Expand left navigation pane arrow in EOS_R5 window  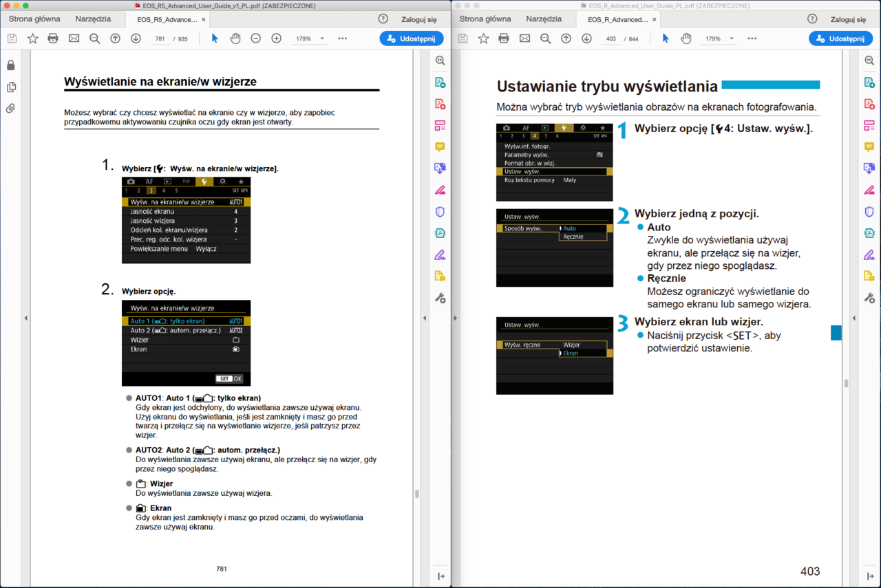[x=25, y=318]
